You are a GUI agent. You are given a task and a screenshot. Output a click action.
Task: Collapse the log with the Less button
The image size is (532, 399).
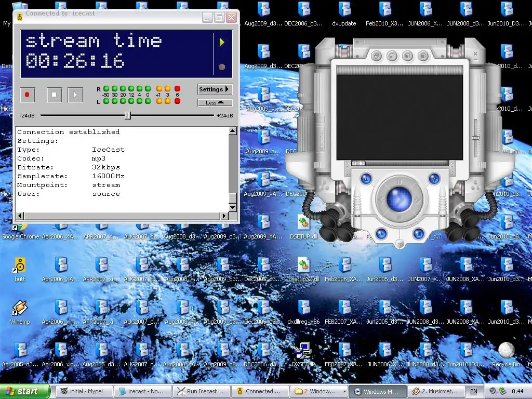[x=215, y=102]
